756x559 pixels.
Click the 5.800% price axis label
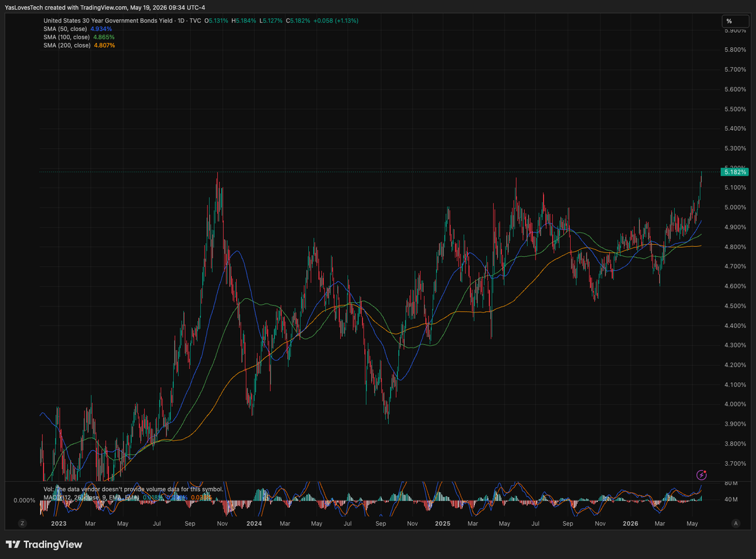tap(736, 50)
